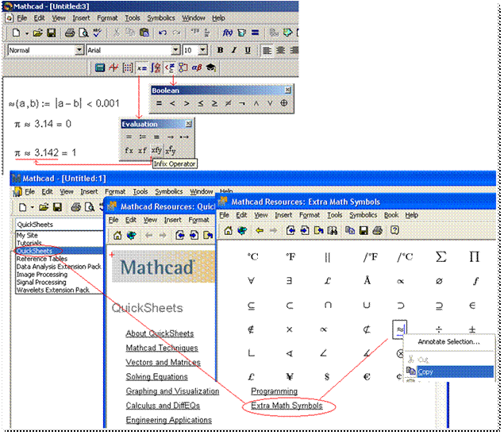Screen dimensions: 504x435
Task: Click the Infix Operator xfy button
Action: point(156,150)
